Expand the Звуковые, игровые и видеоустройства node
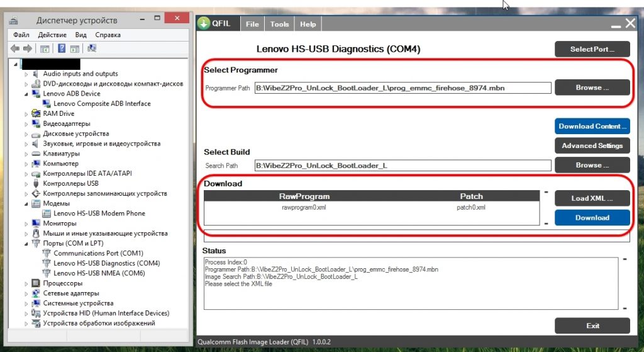 click(26, 144)
